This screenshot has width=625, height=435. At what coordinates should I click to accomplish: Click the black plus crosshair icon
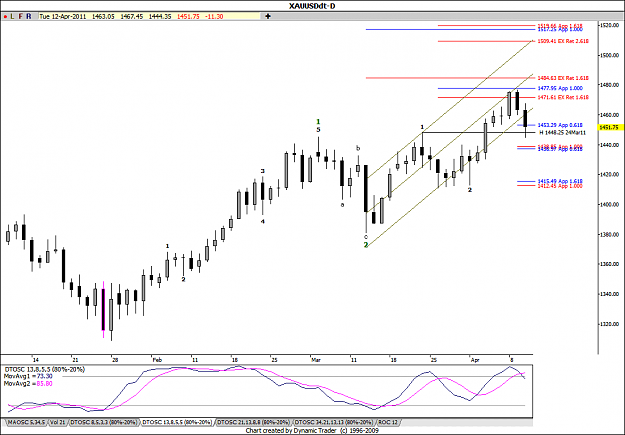click(x=268, y=16)
